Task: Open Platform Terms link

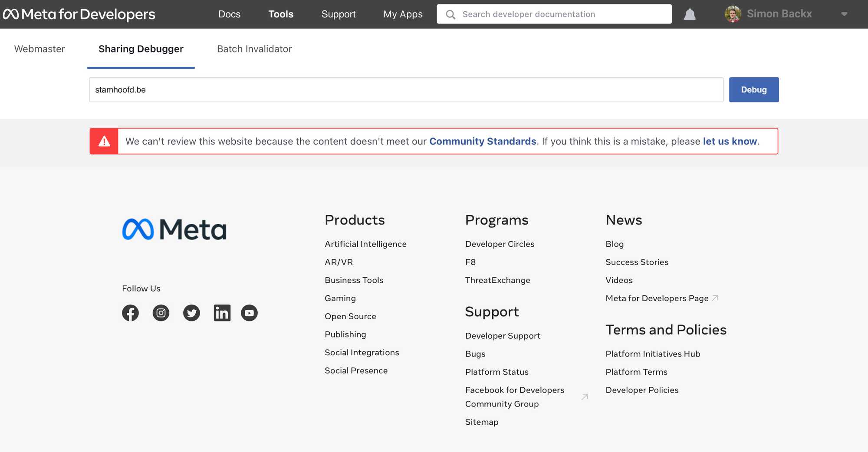Action: click(636, 372)
